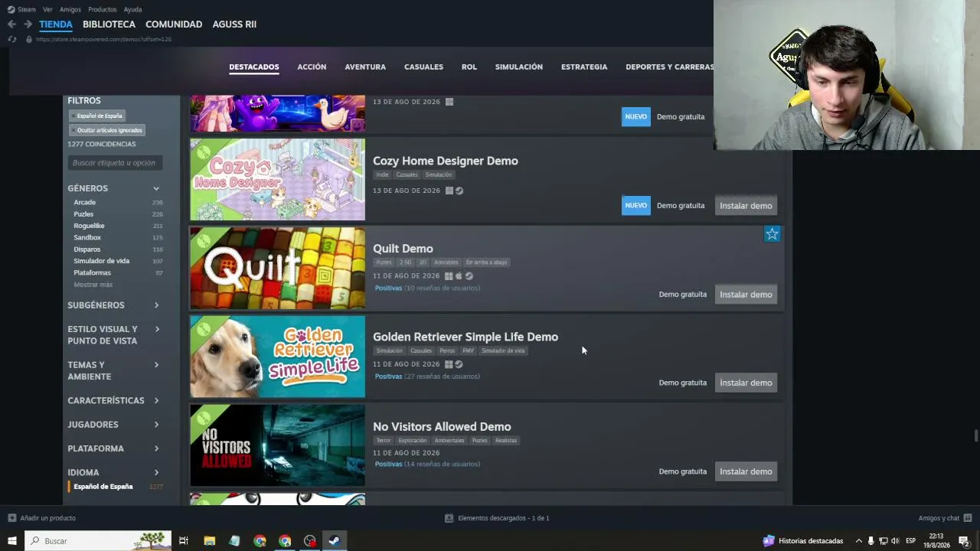The height and width of the screenshot is (551, 980).
Task: Click the Steam icon on Cozy Home Designer row
Action: coord(459,191)
